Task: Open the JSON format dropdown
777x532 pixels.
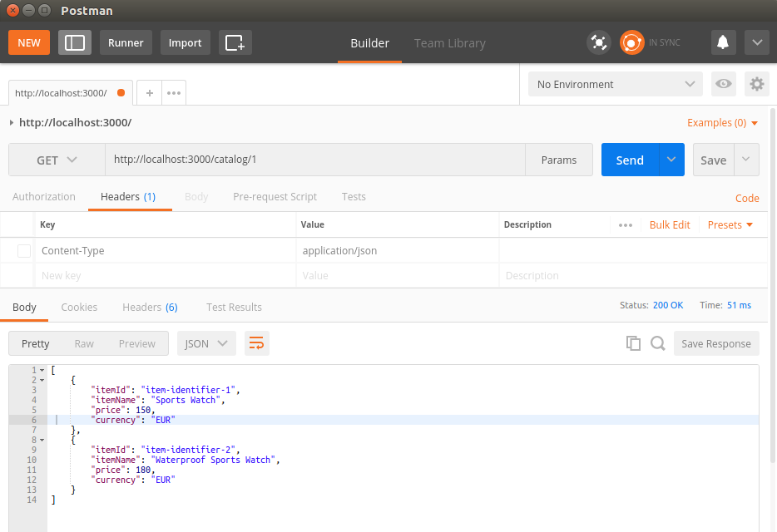Action: point(206,343)
